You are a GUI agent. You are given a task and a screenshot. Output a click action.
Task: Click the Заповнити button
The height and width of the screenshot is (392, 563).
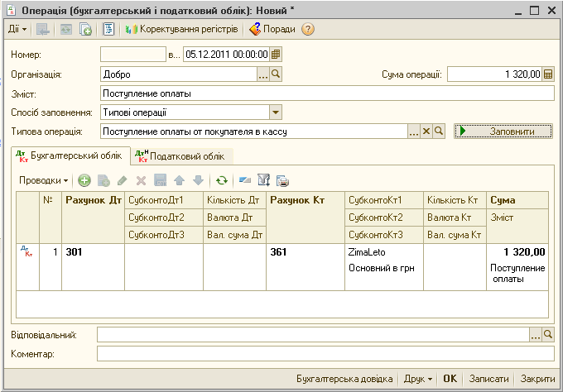pos(503,131)
